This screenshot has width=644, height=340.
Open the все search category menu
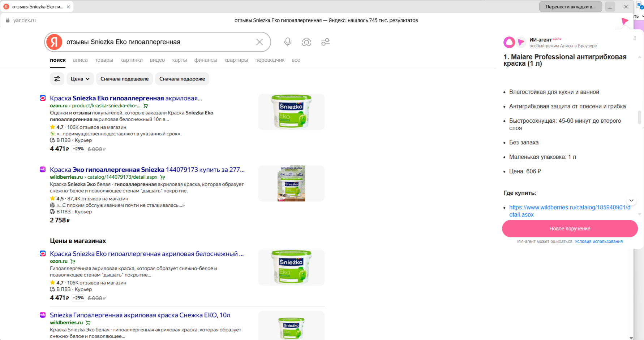(296, 60)
